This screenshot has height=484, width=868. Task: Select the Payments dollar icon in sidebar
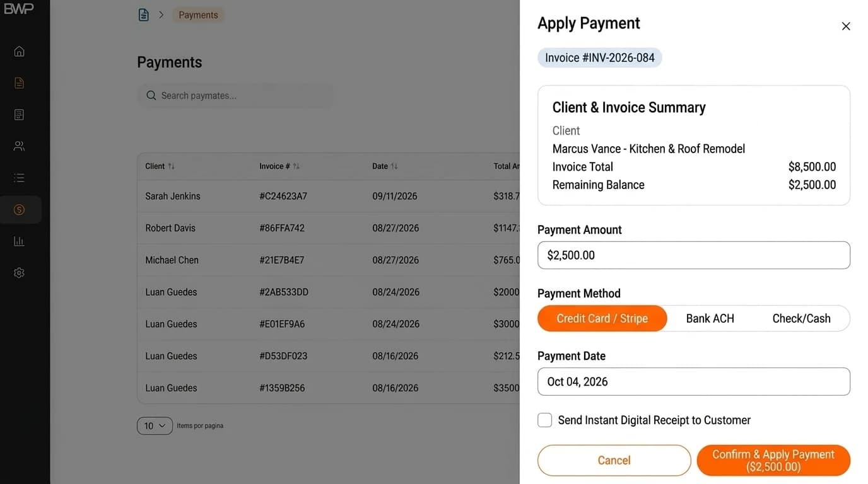[19, 210]
